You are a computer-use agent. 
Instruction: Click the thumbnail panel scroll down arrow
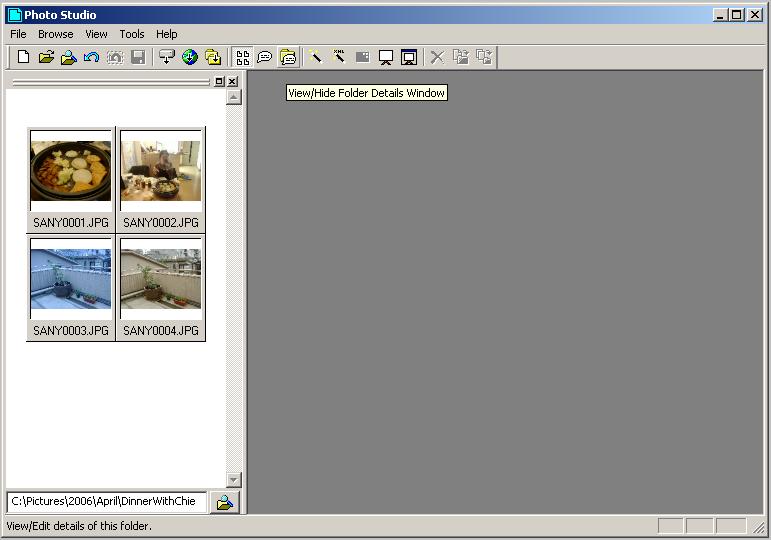tap(234, 479)
